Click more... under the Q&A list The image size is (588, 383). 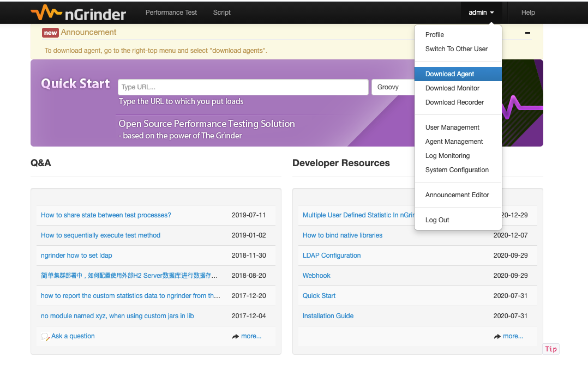coord(251,336)
